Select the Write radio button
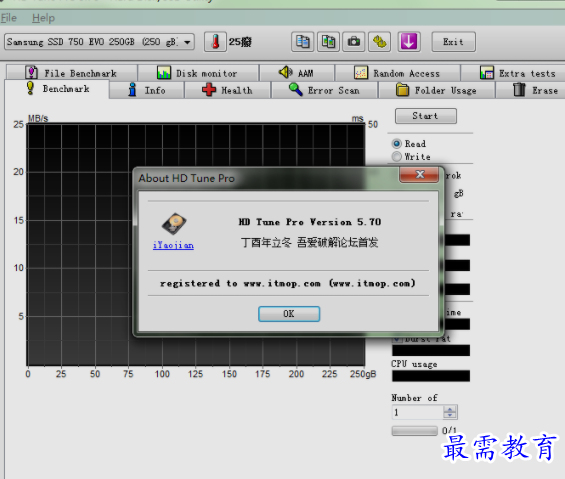 [x=397, y=156]
